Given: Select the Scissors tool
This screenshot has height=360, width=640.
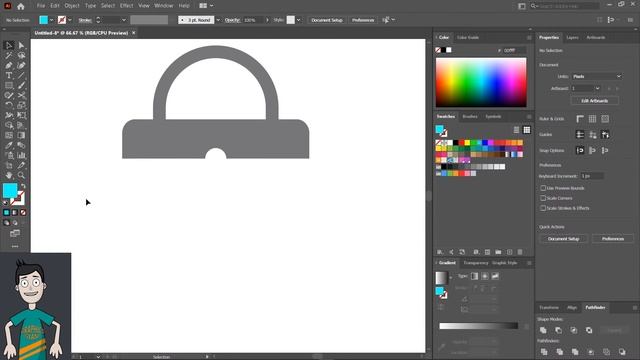Looking at the screenshot, I should pyautogui.click(x=21, y=95).
